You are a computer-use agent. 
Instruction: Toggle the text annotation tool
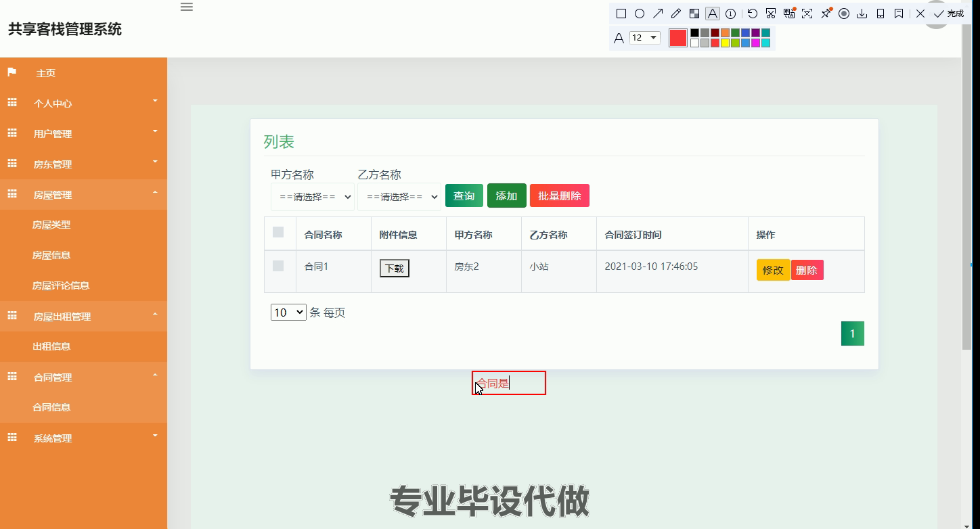point(713,14)
